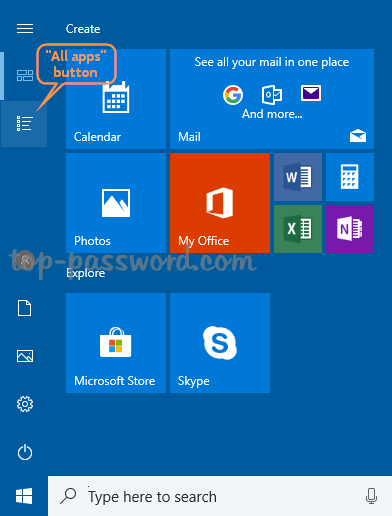Viewport: 392px width, 516px height.
Task: Launch the Skype tile
Action: coord(220,343)
